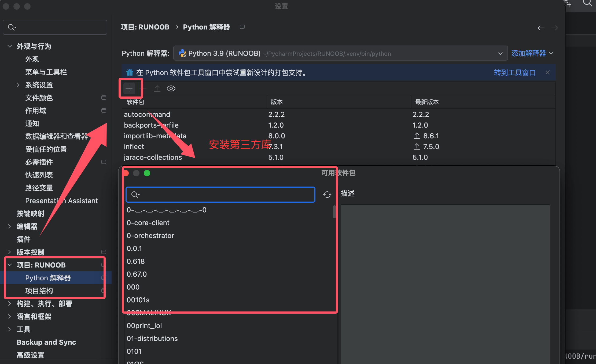Click the package list scrollbar thumb

[334, 212]
